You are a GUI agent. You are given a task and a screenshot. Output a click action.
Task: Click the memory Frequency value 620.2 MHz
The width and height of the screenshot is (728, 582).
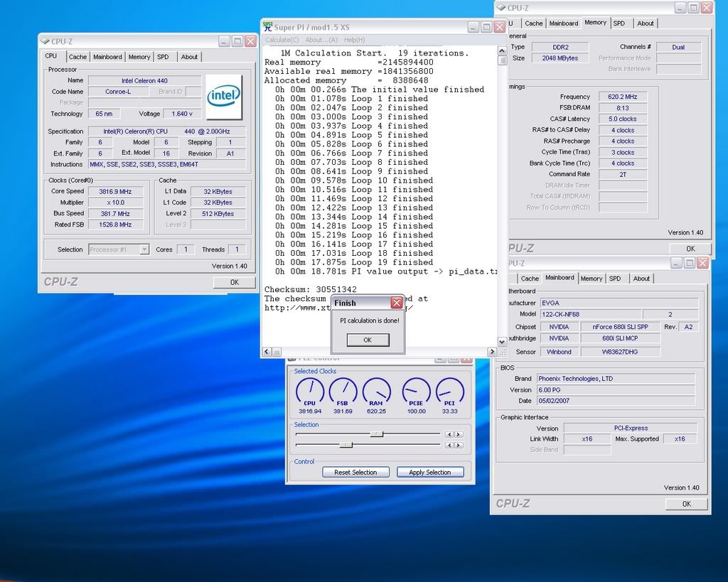tap(623, 97)
